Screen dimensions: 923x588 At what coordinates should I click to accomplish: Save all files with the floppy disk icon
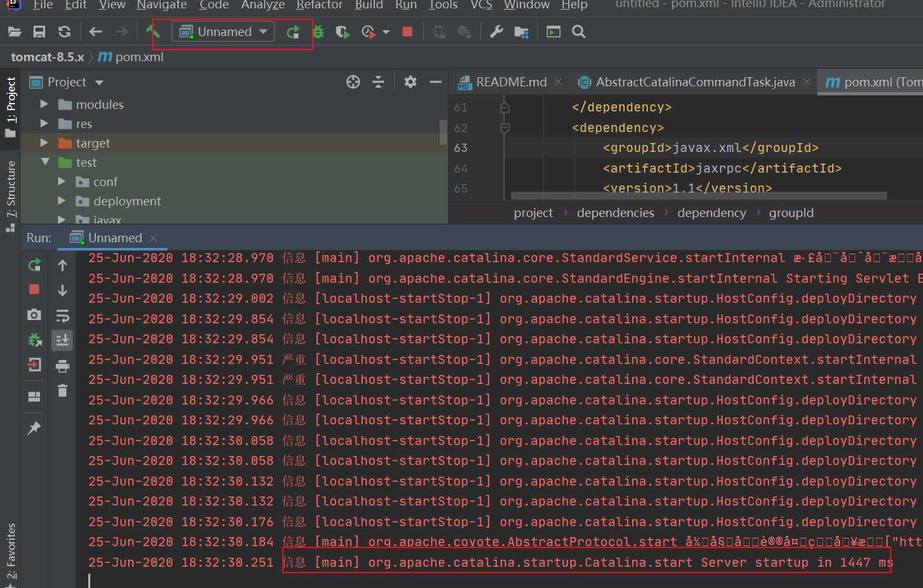(39, 32)
